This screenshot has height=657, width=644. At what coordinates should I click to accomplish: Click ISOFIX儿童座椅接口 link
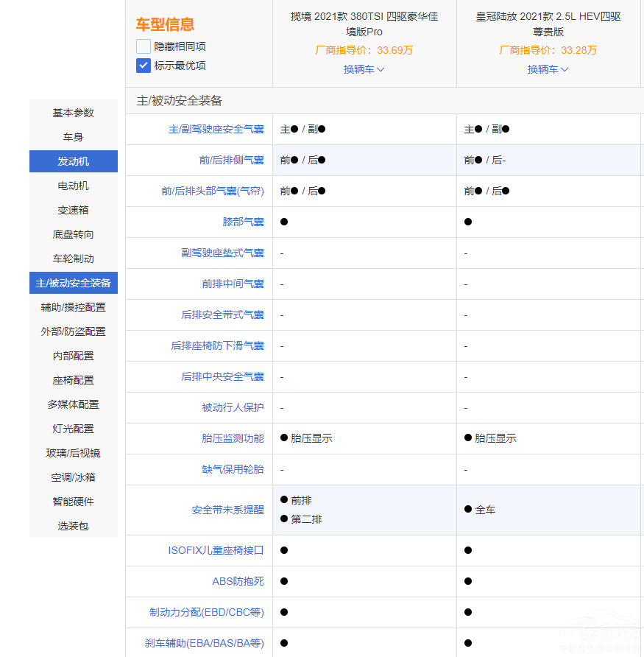[x=216, y=550]
